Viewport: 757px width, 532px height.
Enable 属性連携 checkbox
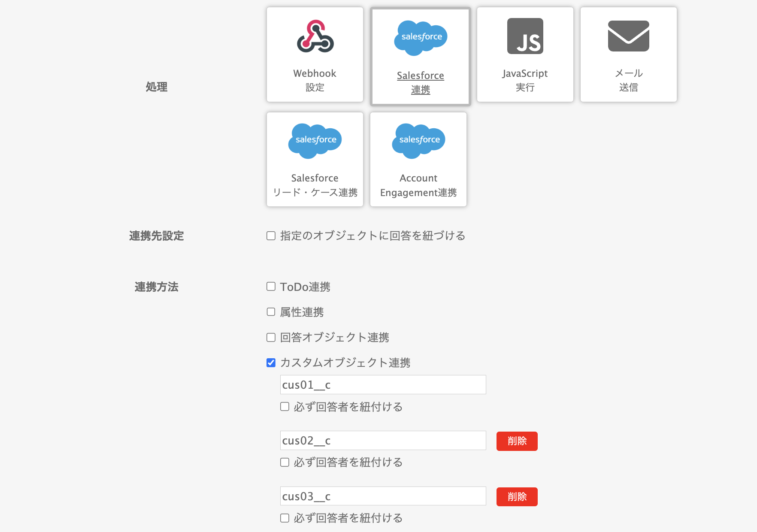click(271, 312)
